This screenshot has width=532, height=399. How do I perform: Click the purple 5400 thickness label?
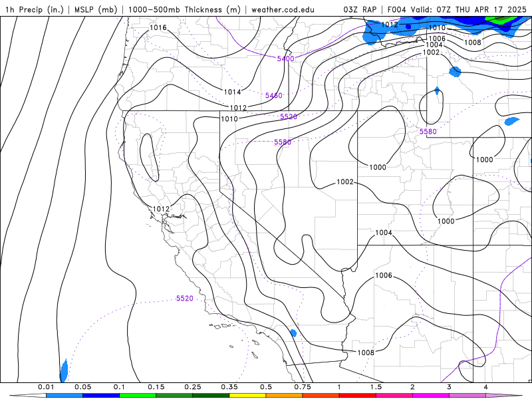click(286, 59)
